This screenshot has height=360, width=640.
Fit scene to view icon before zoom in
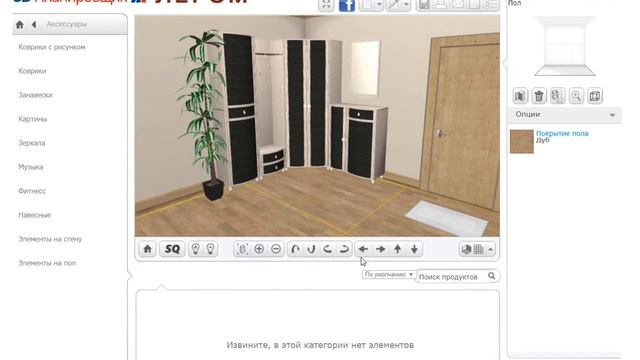point(242,249)
